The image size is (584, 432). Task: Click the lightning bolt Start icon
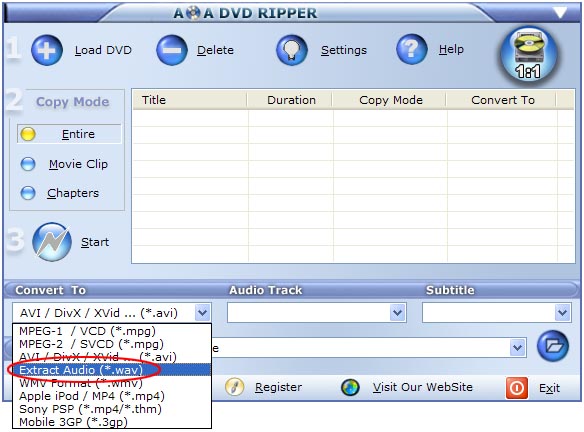pos(52,242)
